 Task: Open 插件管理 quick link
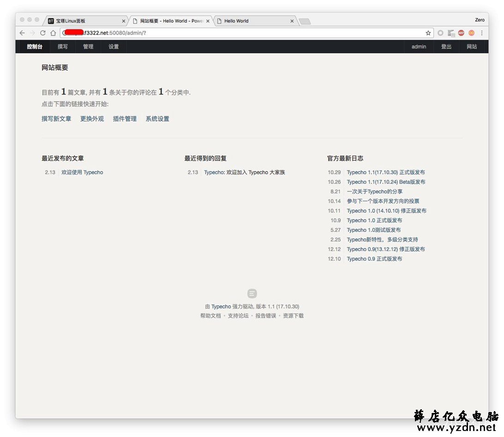(125, 119)
